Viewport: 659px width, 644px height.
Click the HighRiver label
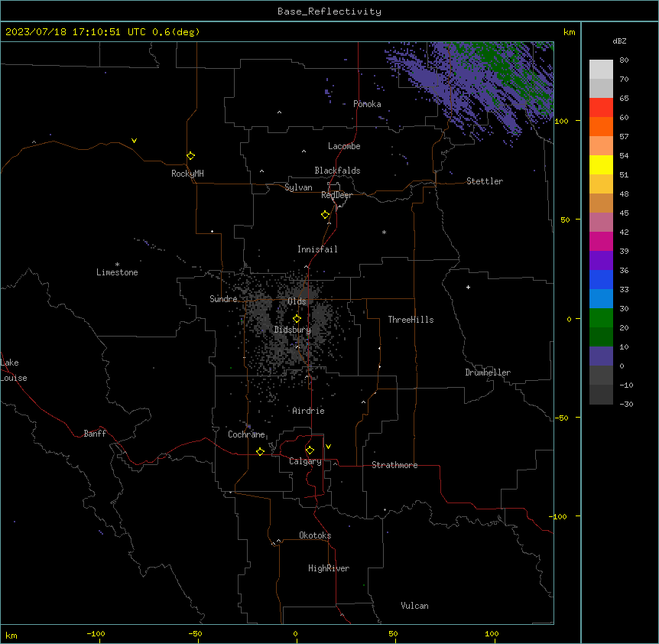[329, 568]
